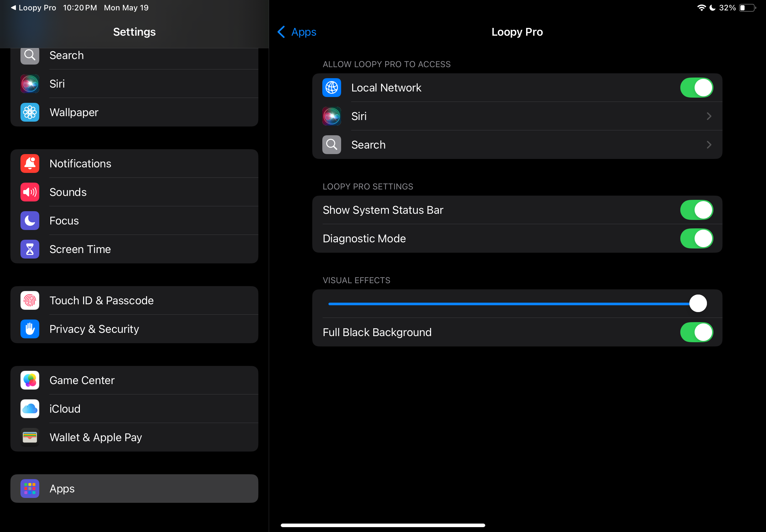Tap the Search icon in Loopy Pro access list

tap(331, 145)
